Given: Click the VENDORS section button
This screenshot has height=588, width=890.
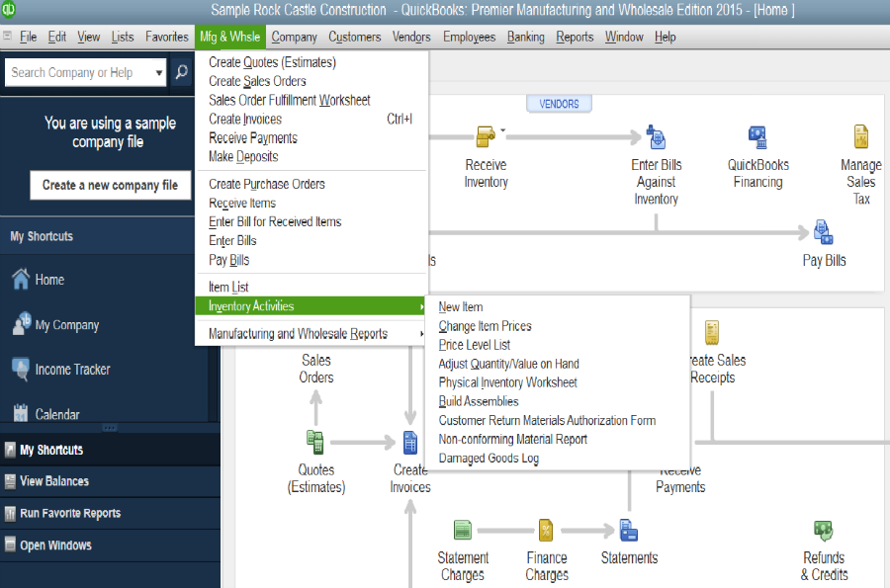Looking at the screenshot, I should coord(559,104).
